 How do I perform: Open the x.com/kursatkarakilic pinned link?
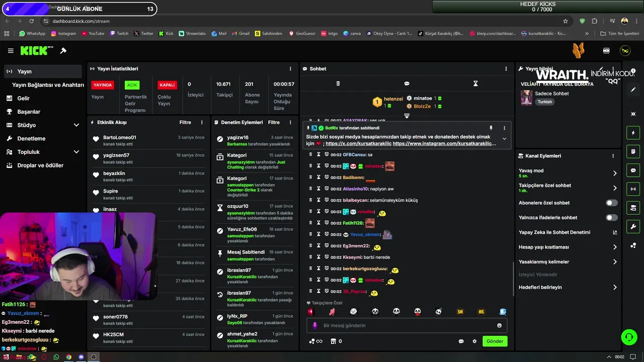click(x=358, y=144)
